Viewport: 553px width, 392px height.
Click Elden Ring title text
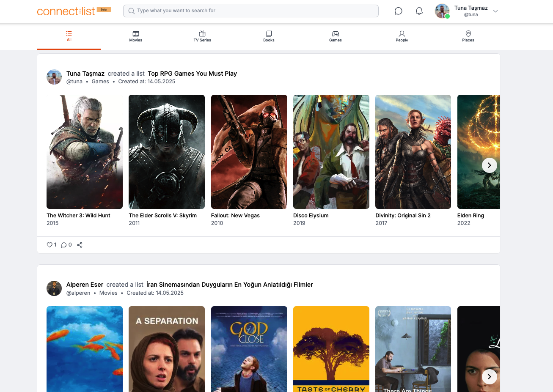(470, 216)
